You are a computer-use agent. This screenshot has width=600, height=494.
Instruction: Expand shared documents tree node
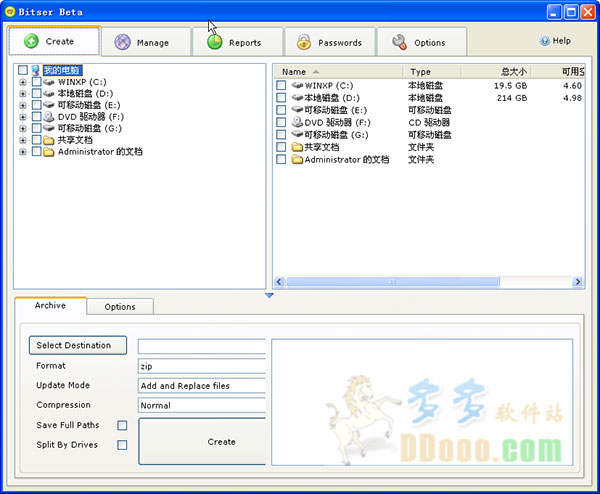(23, 140)
